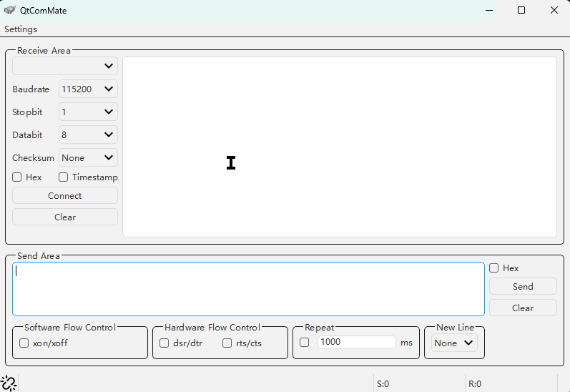The image size is (570, 392).
Task: Open the serial port selection dropdown
Action: (x=65, y=66)
